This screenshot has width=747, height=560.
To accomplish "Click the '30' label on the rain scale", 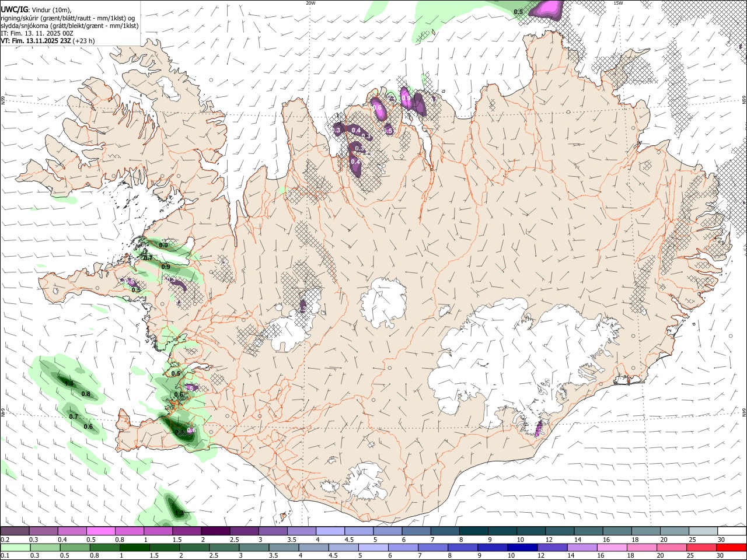I will [x=721, y=555].
